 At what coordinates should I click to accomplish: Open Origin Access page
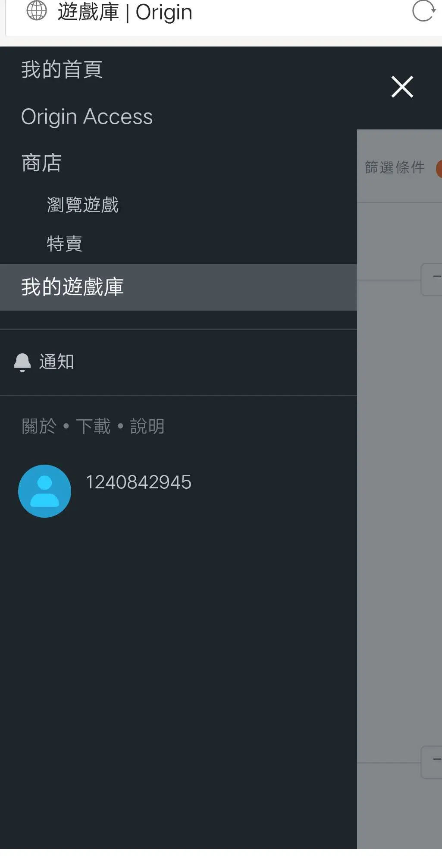(x=87, y=117)
